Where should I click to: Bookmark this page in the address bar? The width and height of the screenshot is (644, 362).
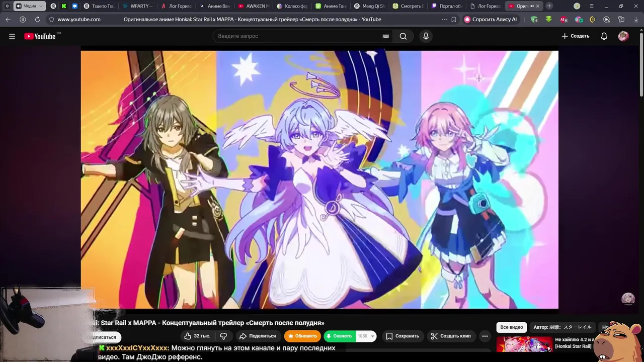click(x=454, y=20)
